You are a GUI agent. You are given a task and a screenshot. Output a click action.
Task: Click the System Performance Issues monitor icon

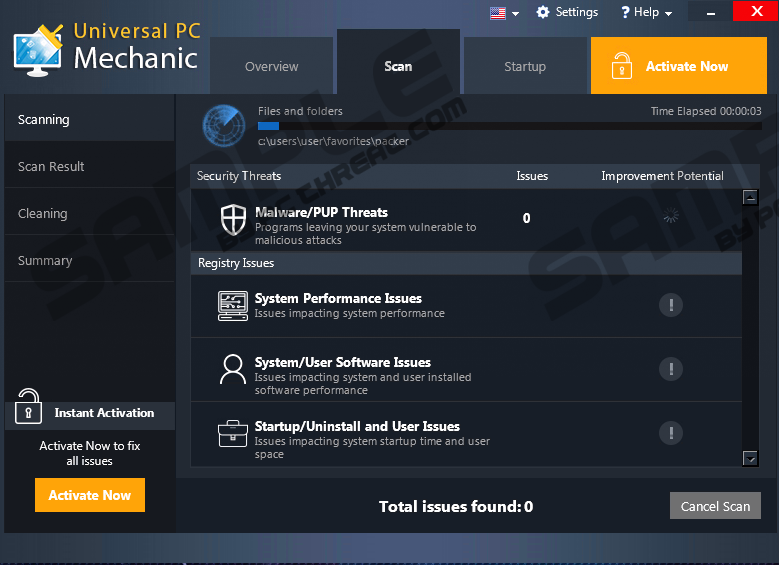point(233,306)
